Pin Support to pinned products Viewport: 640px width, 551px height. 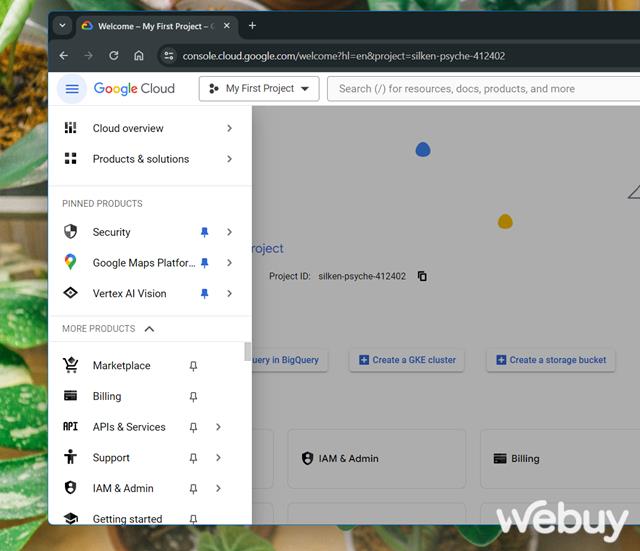(193, 458)
